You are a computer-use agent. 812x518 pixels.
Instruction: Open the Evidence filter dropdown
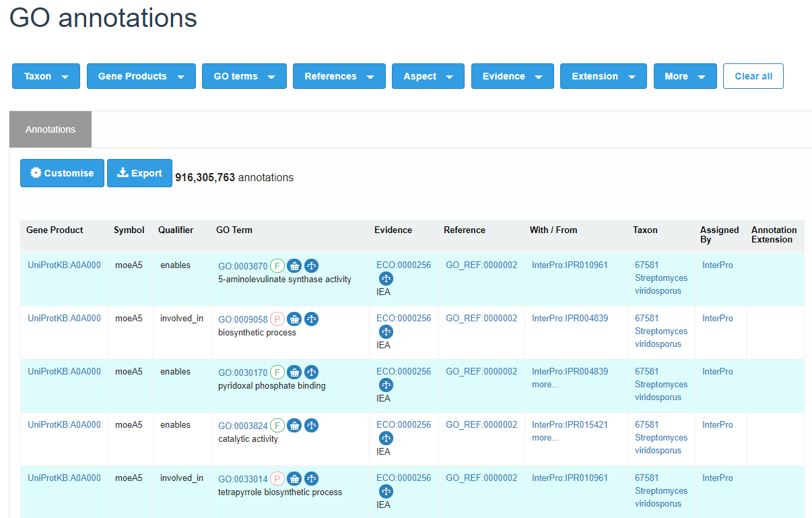512,76
